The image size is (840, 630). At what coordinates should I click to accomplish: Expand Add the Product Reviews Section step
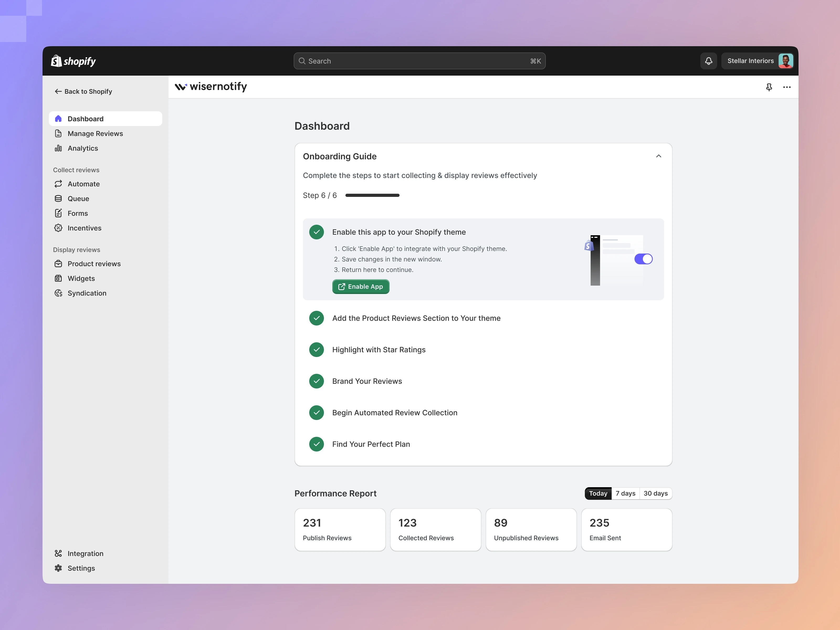tap(484, 318)
